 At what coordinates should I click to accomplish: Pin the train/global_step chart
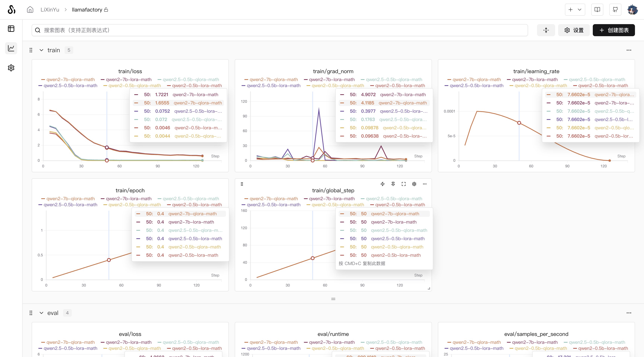[393, 184]
